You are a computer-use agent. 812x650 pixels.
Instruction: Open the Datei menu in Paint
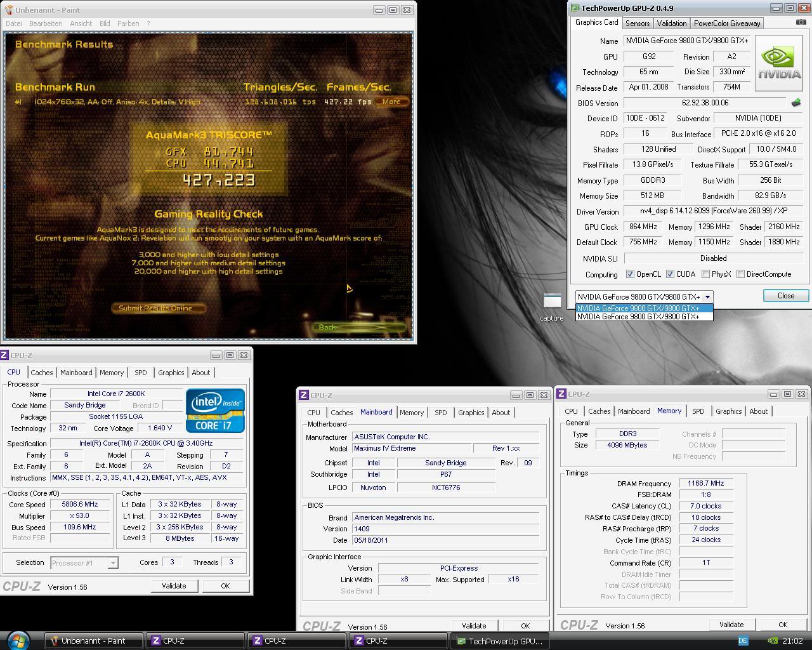[14, 23]
